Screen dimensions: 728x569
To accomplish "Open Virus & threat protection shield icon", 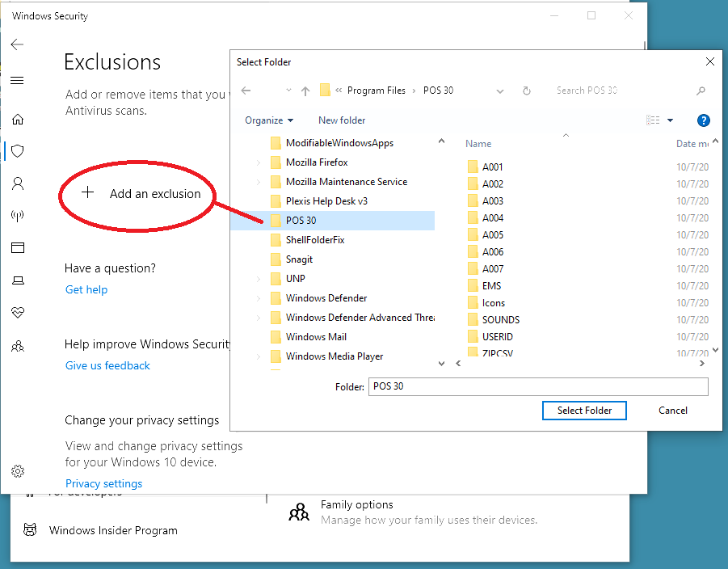I will pos(17,151).
